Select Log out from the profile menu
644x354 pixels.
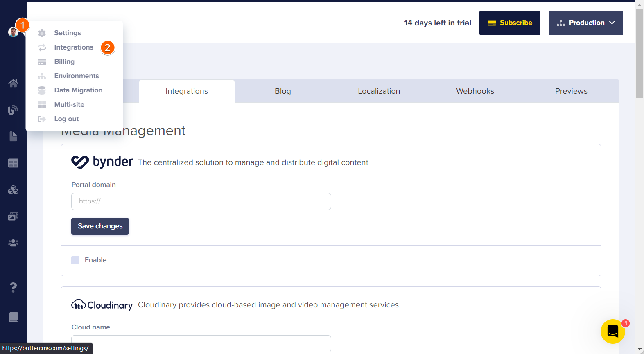[66, 119]
